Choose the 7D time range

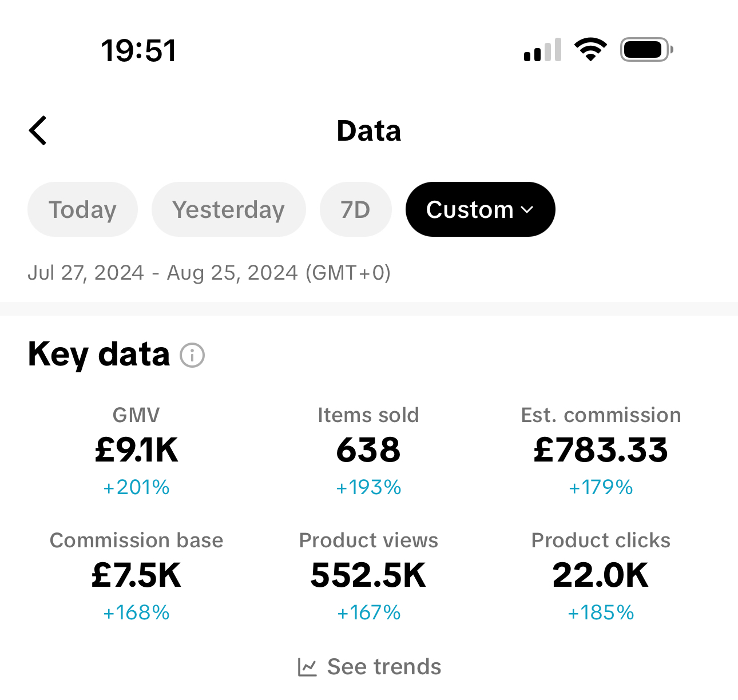355,209
